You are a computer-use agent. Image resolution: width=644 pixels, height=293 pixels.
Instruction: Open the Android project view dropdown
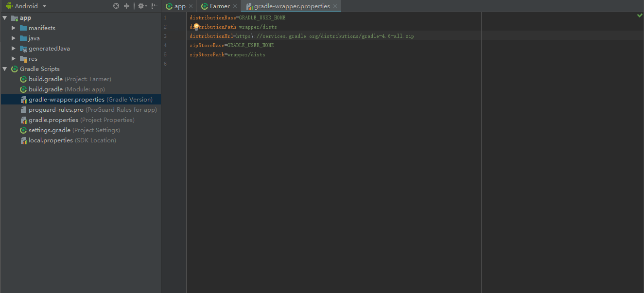pyautogui.click(x=43, y=6)
